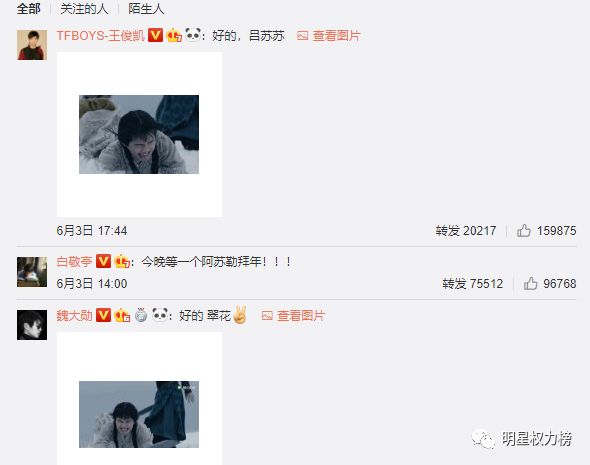Select the 全部 comments tab
The image size is (590, 465).
[29, 9]
